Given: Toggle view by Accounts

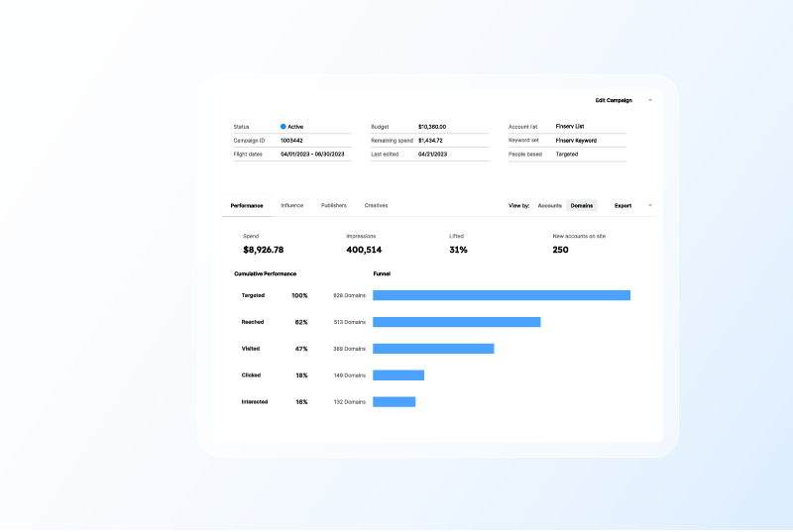Looking at the screenshot, I should [549, 205].
